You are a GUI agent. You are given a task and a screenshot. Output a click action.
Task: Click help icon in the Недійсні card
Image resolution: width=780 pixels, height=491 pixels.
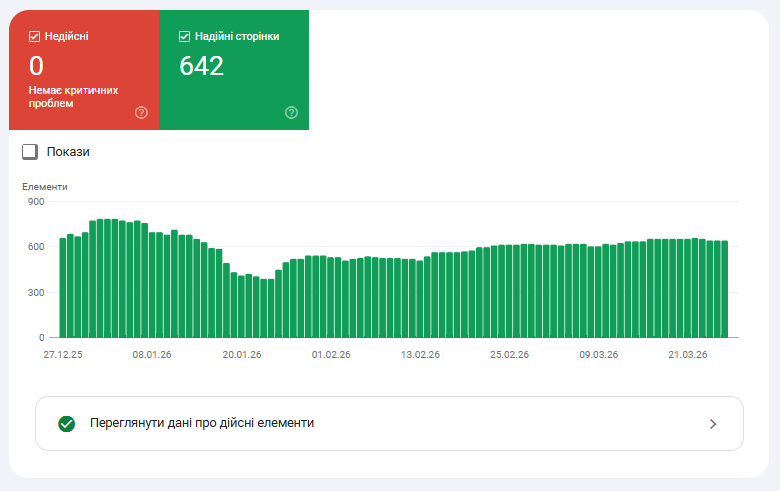click(141, 112)
